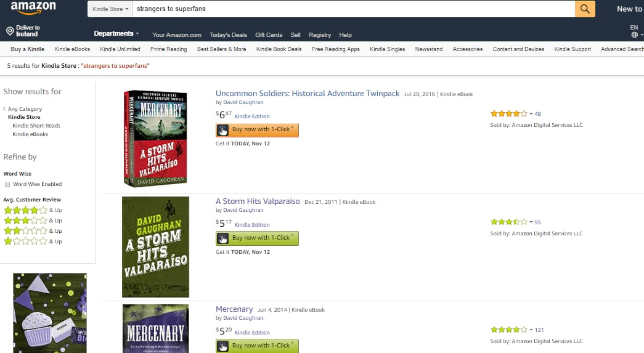644x353 pixels.
Task: Select Kindle eBooks sidebar category
Action: coord(30,134)
